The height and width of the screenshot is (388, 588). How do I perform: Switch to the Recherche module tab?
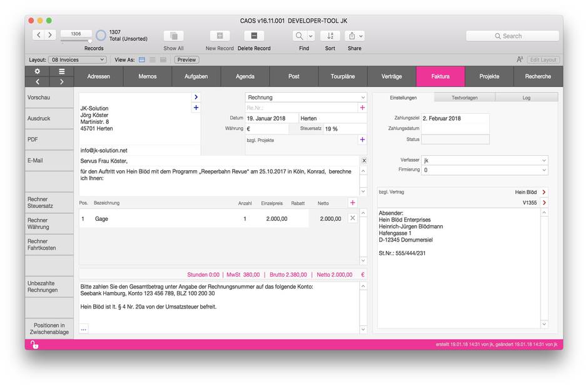(538, 76)
